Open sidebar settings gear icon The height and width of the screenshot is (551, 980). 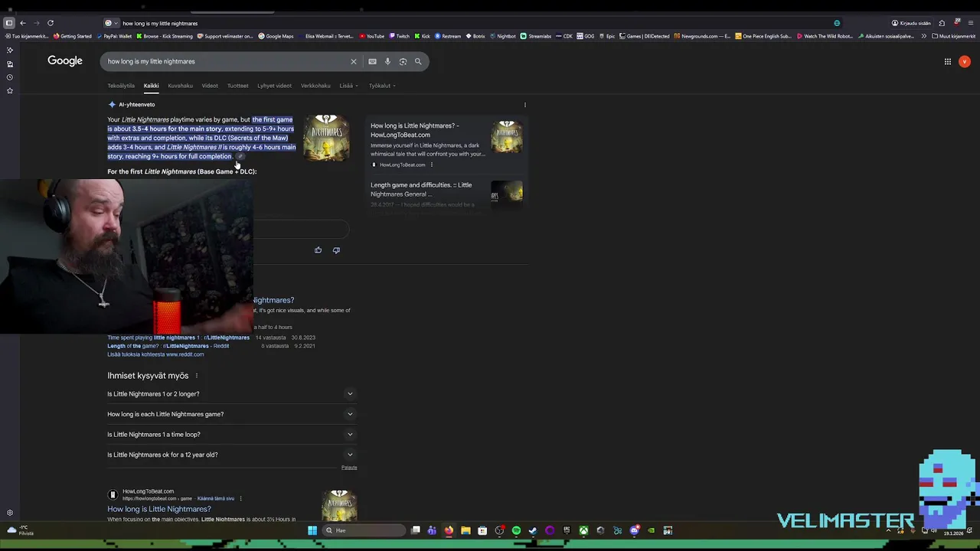tap(10, 513)
